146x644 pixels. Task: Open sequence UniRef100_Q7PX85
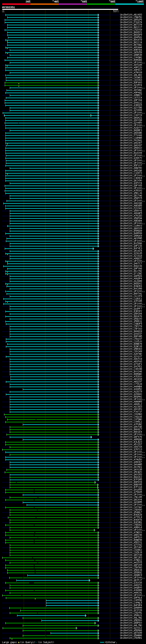[131, 301]
